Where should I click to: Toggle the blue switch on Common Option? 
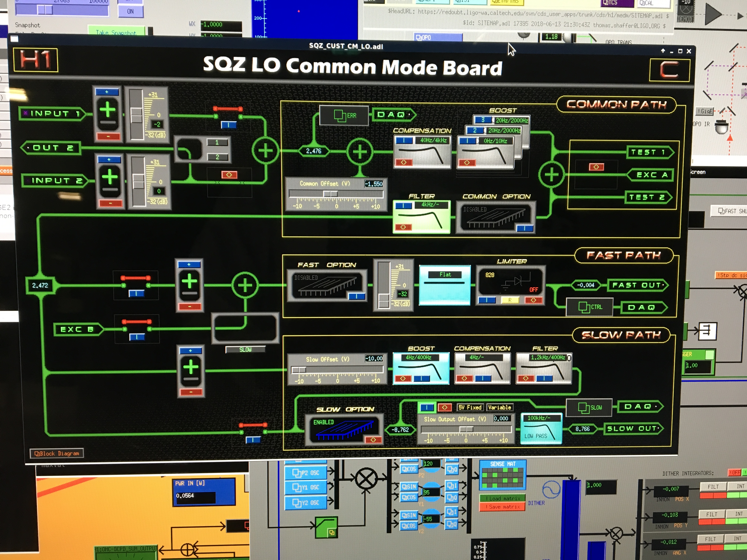525,229
